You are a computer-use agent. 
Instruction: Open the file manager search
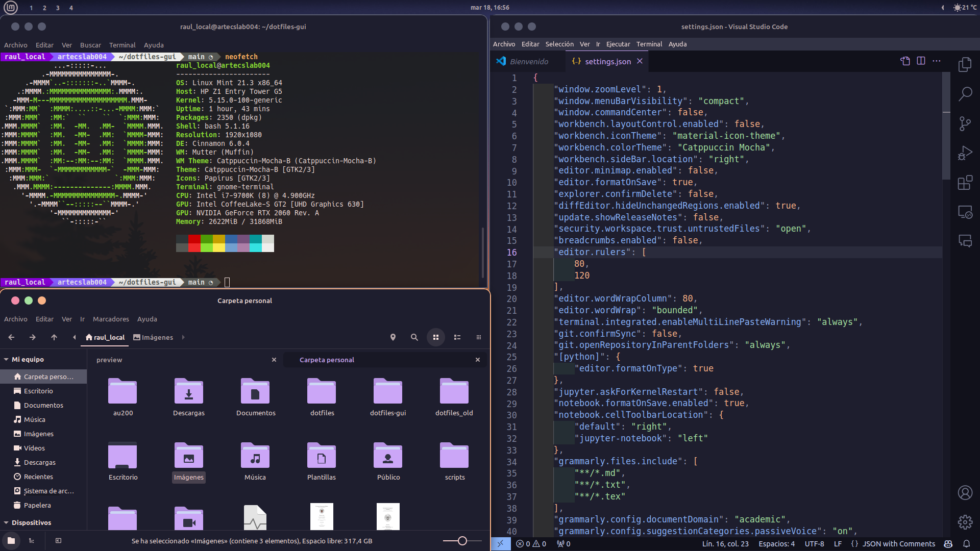pos(414,337)
